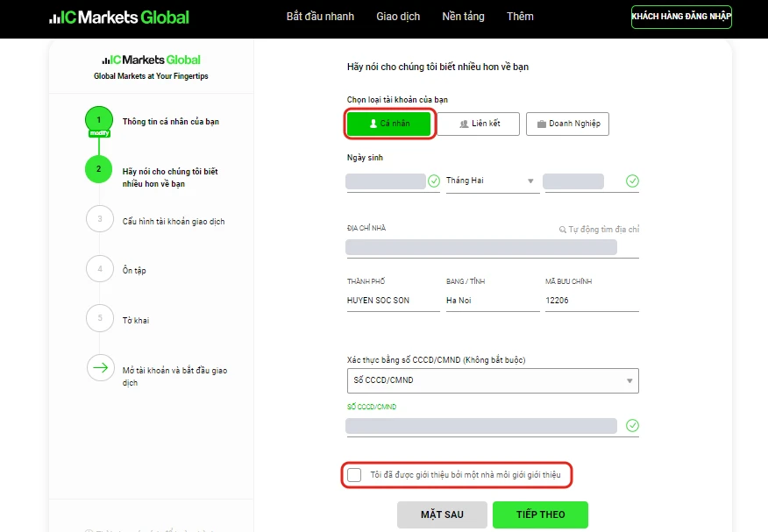Viewport: 768px width, 532px height.
Task: Click the TIẾP THEO button
Action: (540, 514)
